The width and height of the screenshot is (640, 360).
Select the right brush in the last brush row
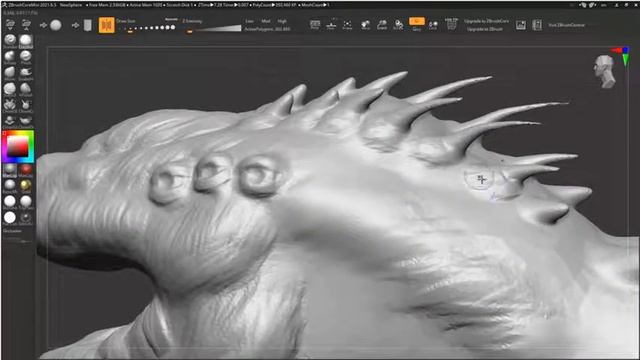(26, 121)
